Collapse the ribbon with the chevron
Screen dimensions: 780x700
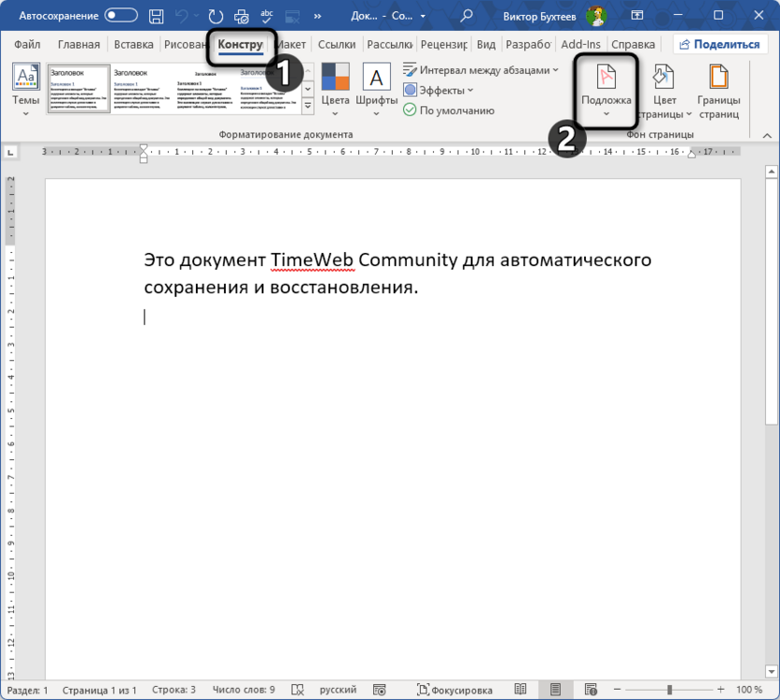point(767,135)
